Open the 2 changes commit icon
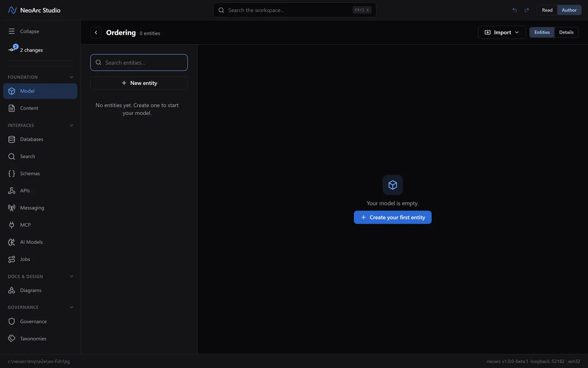588x368 pixels. (x=12, y=50)
